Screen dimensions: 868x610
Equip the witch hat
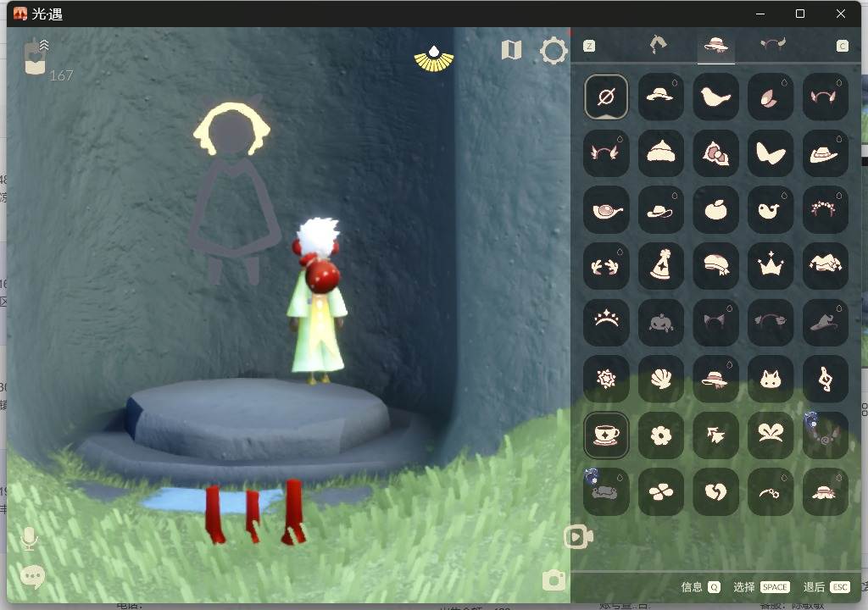(826, 323)
